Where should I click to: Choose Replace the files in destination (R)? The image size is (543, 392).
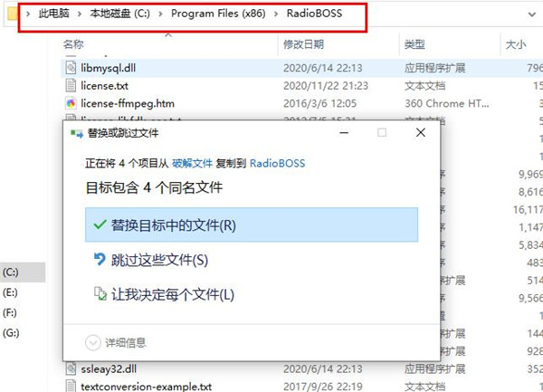tap(252, 225)
